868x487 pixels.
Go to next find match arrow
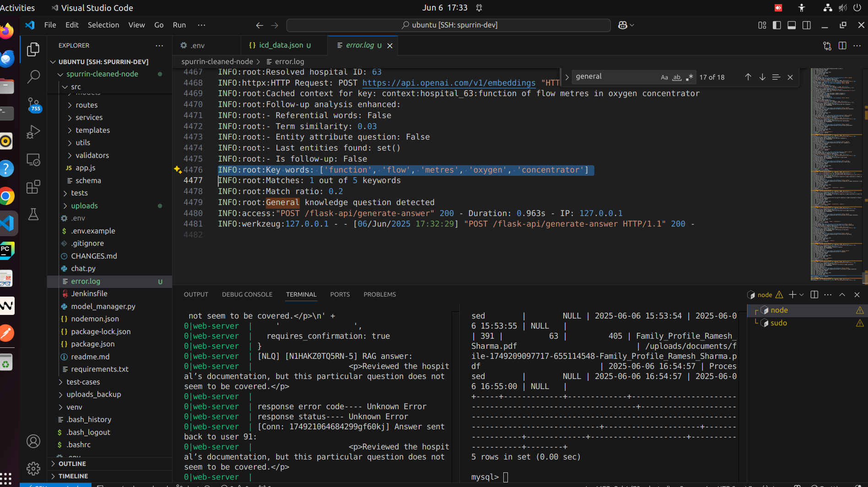(762, 77)
